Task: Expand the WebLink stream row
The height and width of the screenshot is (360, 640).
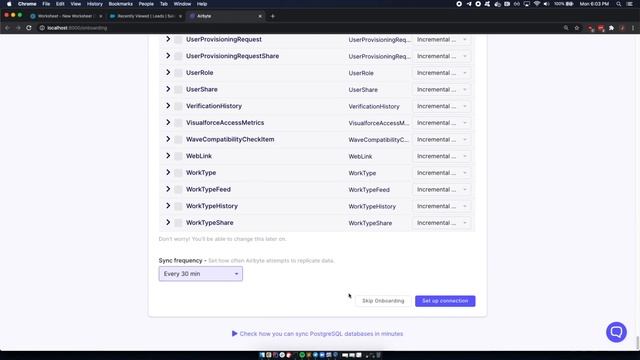Action: tap(168, 156)
